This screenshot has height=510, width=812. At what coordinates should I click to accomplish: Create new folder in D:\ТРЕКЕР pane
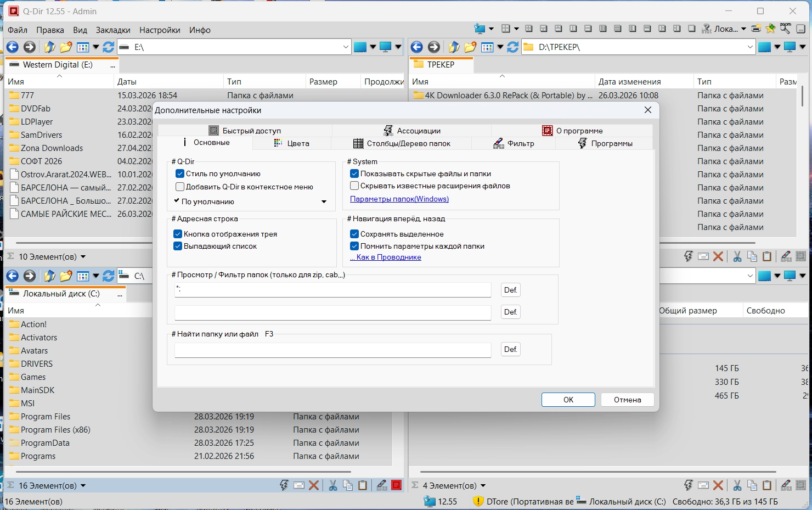point(470,47)
